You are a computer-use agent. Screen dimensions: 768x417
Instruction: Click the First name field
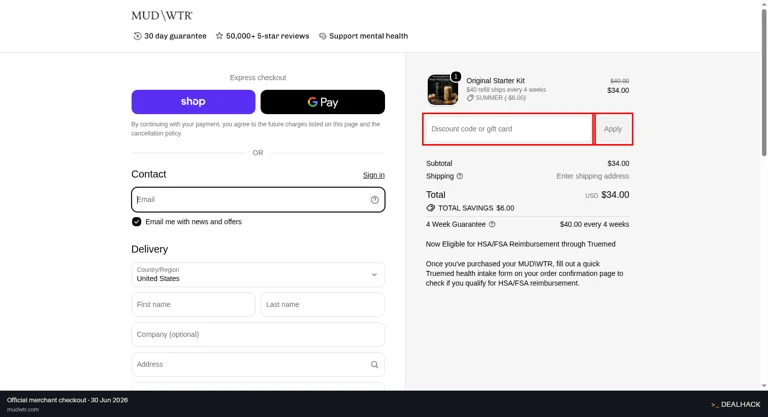coord(193,304)
